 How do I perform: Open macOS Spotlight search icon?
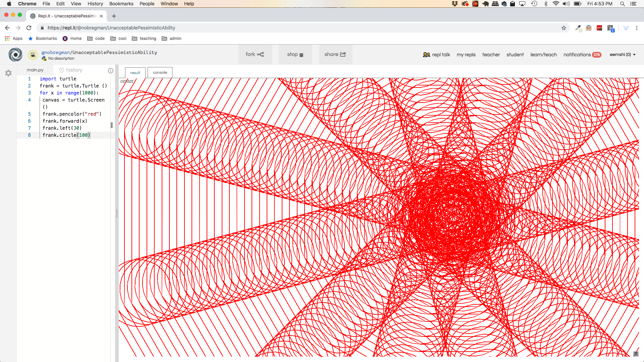coord(623,4)
